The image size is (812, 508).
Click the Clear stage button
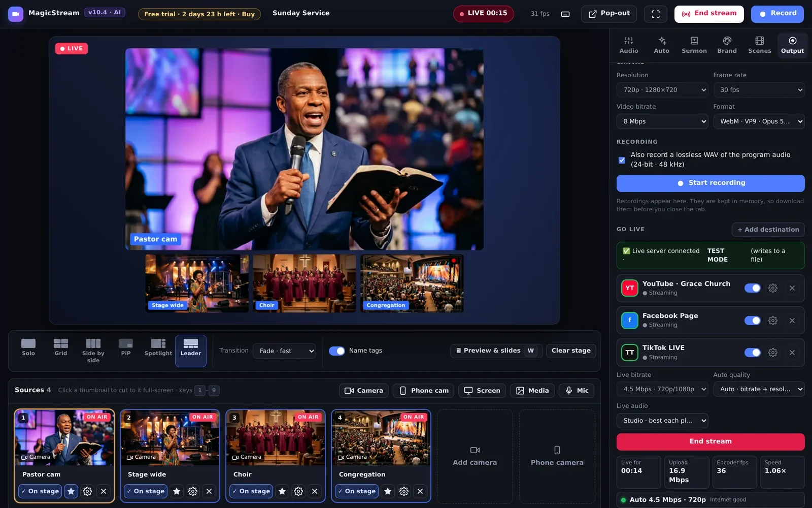[x=571, y=351]
